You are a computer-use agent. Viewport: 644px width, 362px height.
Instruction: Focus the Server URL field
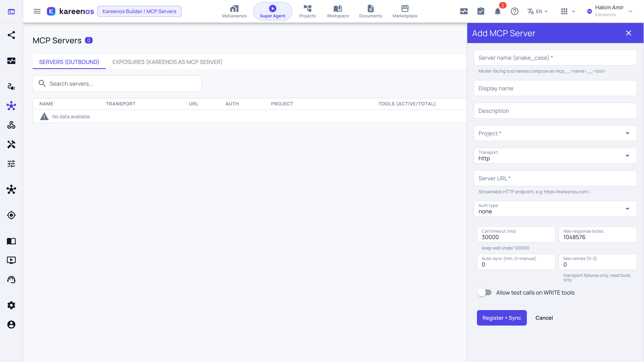click(x=555, y=178)
